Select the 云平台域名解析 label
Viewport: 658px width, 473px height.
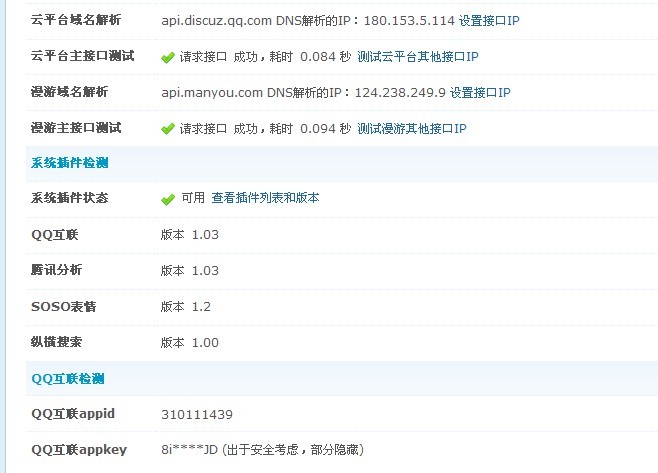(x=76, y=20)
